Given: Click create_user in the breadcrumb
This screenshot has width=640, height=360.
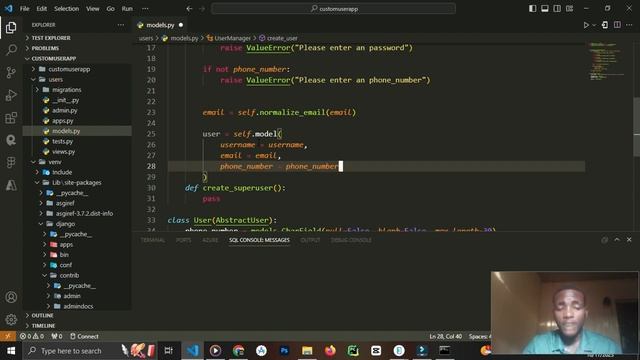Looking at the screenshot, I should pyautogui.click(x=282, y=38).
